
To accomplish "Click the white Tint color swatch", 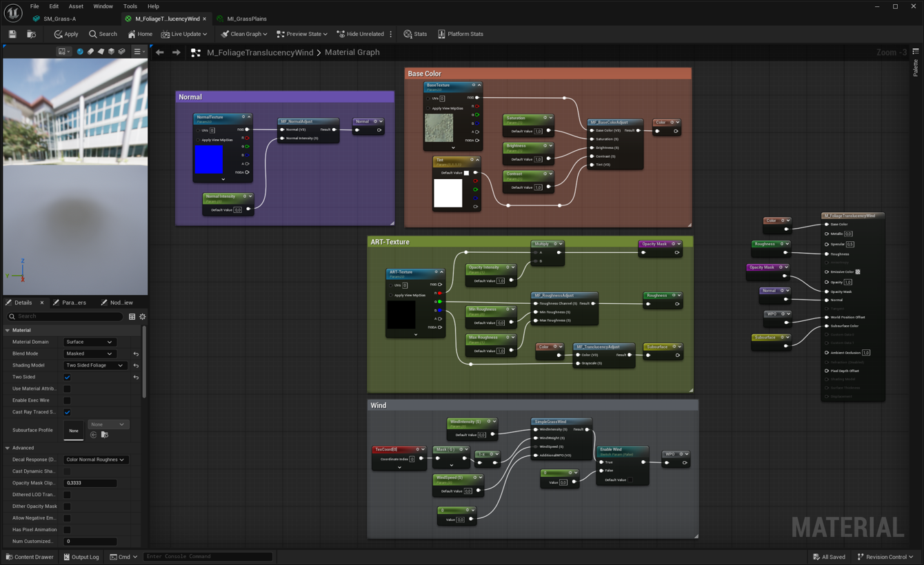I will click(448, 193).
